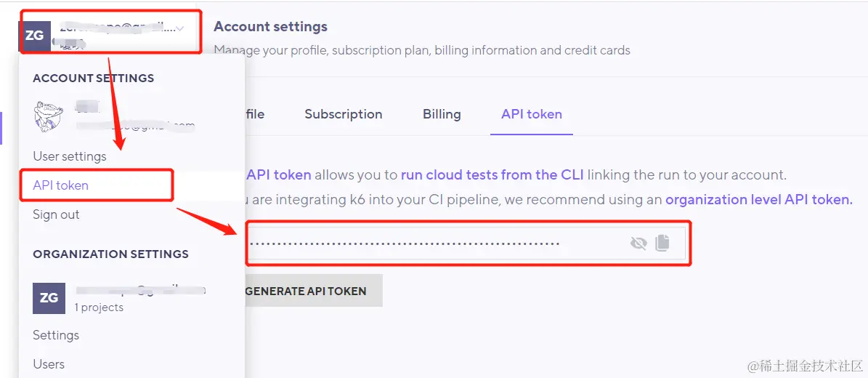Click the Account settings page heading
868x378 pixels.
click(271, 26)
